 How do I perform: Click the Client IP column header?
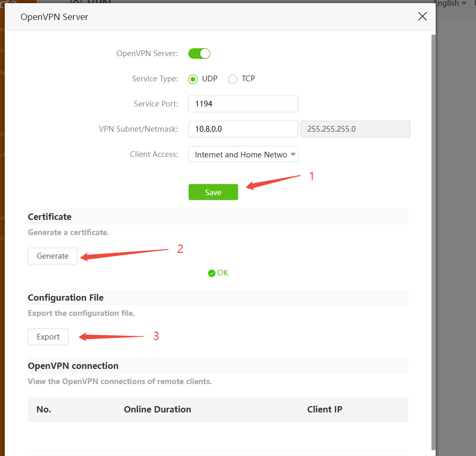coord(324,409)
